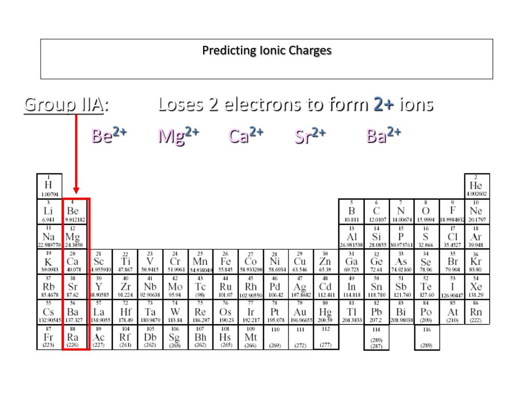Image resolution: width=532 pixels, height=399 pixels.
Task: Click the Predicting Ionic Charges title box
Action: (x=267, y=59)
